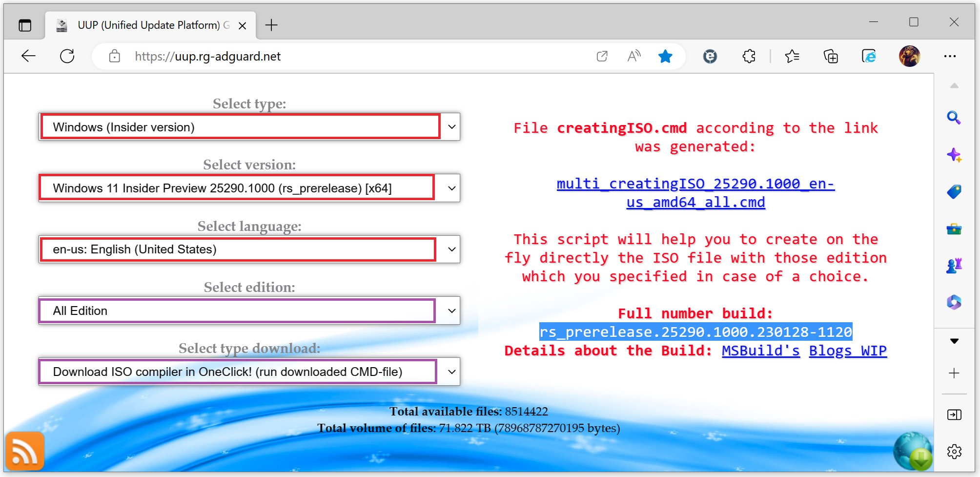Click the 'Select version:' label
This screenshot has height=477, width=980.
249,165
